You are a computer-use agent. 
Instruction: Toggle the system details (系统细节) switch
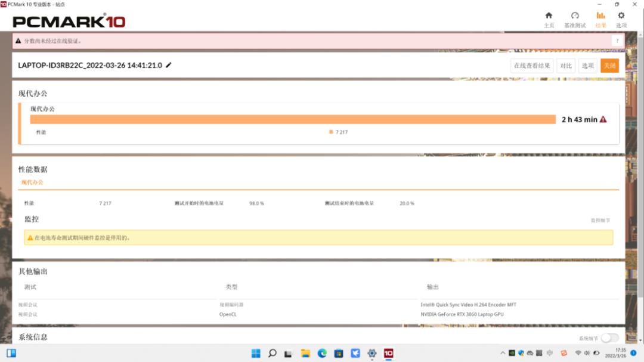tap(610, 338)
